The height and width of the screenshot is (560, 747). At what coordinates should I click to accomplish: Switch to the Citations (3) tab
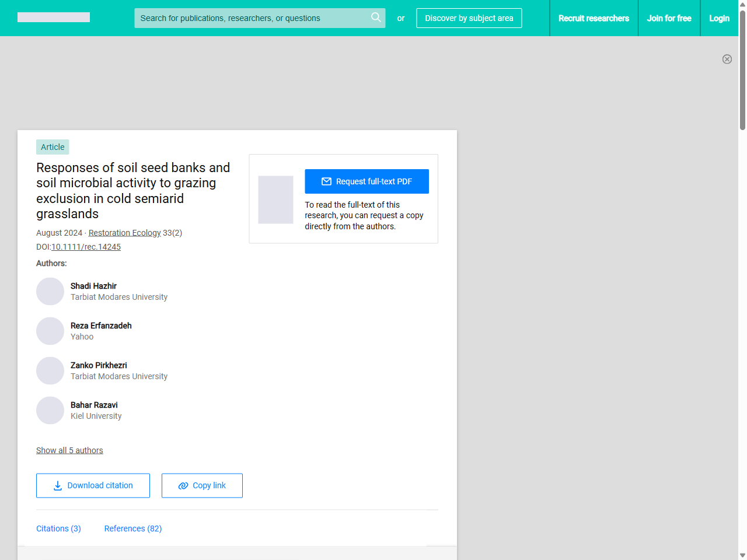pos(58,528)
